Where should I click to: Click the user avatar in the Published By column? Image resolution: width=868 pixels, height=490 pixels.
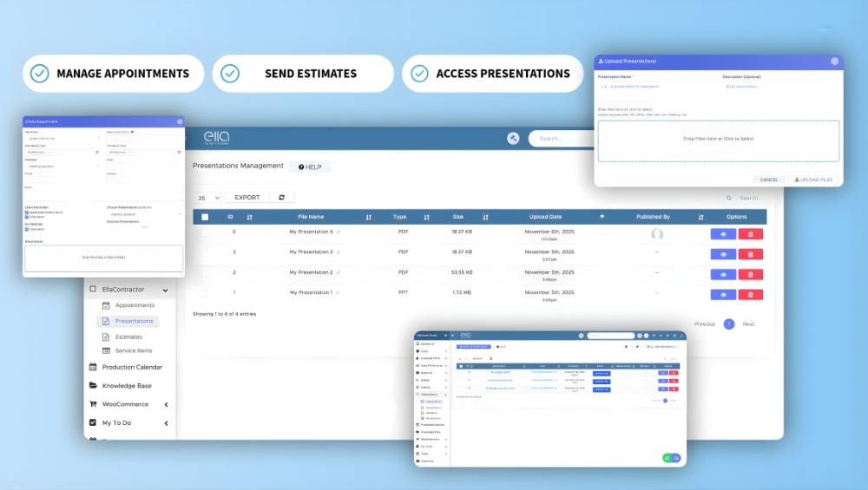coord(657,234)
